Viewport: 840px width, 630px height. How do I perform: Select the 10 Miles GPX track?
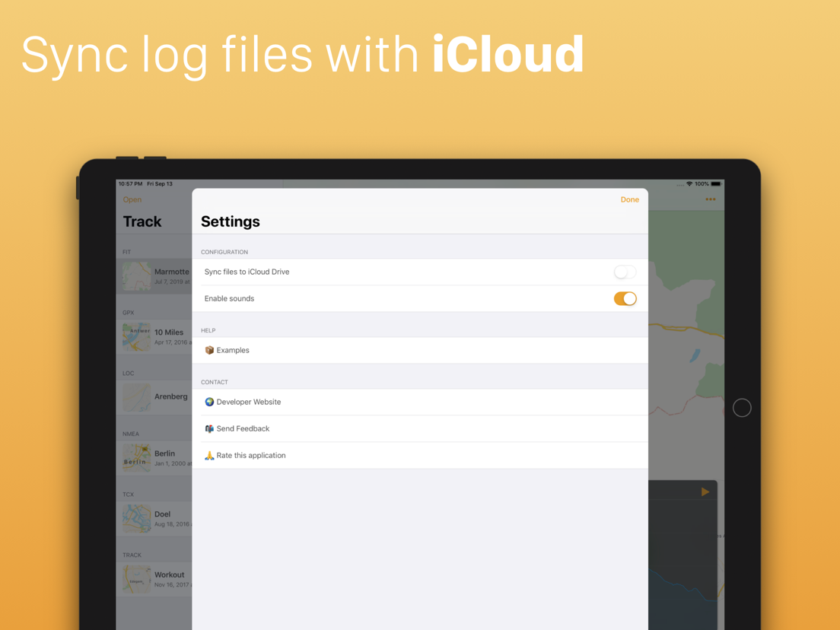click(154, 337)
